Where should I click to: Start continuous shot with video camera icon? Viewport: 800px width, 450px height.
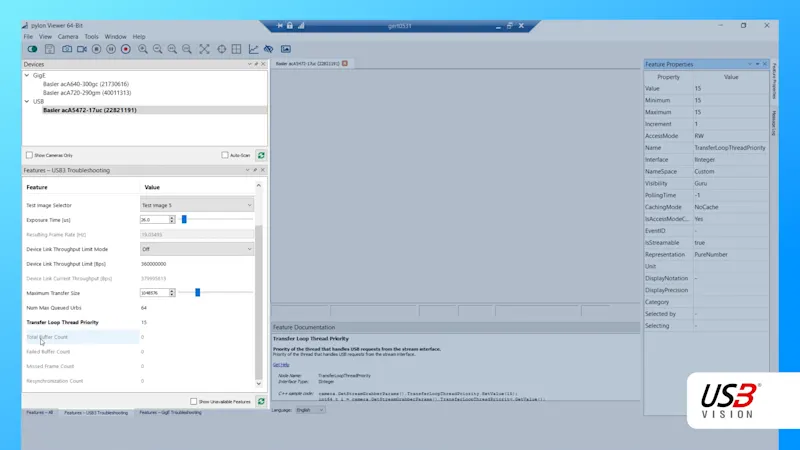pos(82,49)
